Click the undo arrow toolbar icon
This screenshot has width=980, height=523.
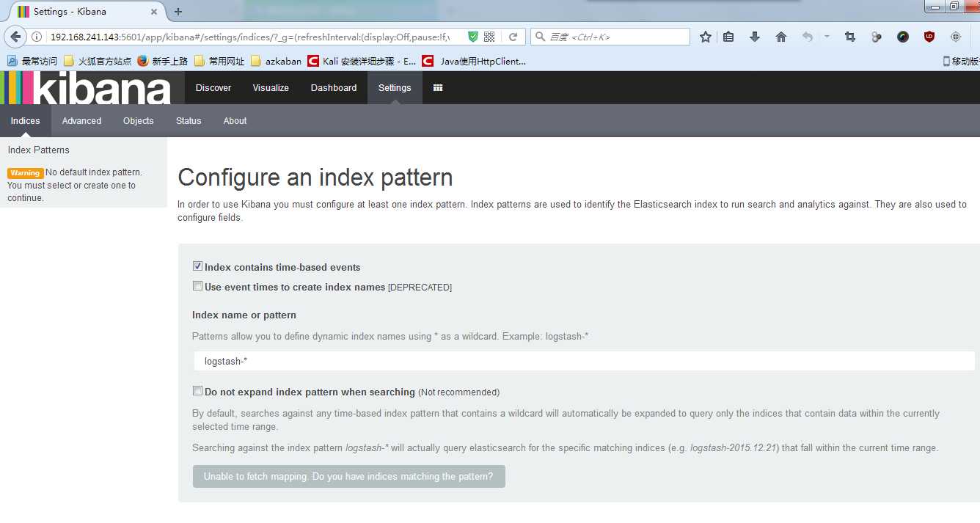pos(808,37)
